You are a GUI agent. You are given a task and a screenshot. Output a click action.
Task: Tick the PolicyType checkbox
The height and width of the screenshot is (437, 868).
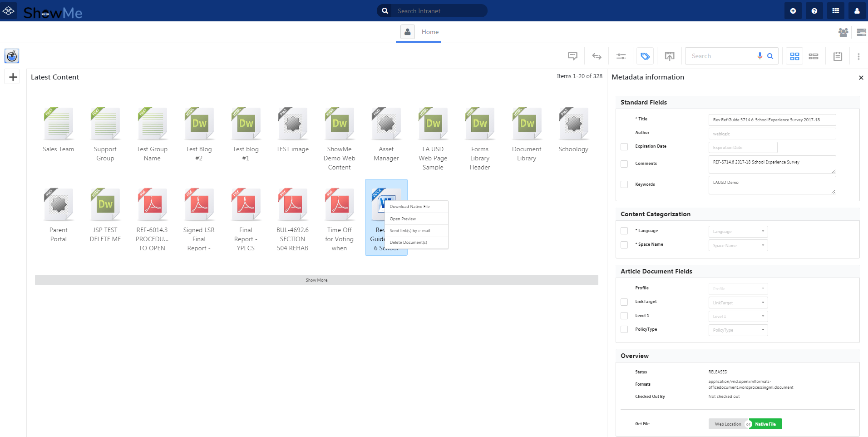coord(624,329)
